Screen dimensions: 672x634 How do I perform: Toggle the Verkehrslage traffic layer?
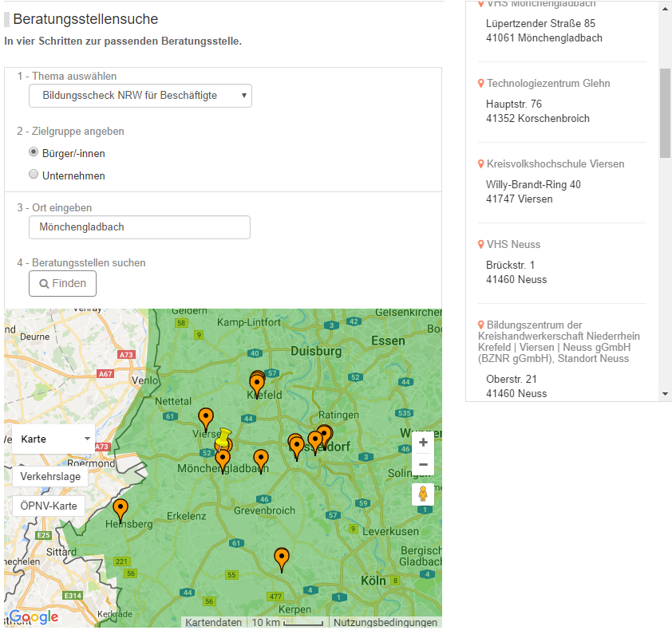pyautogui.click(x=50, y=476)
